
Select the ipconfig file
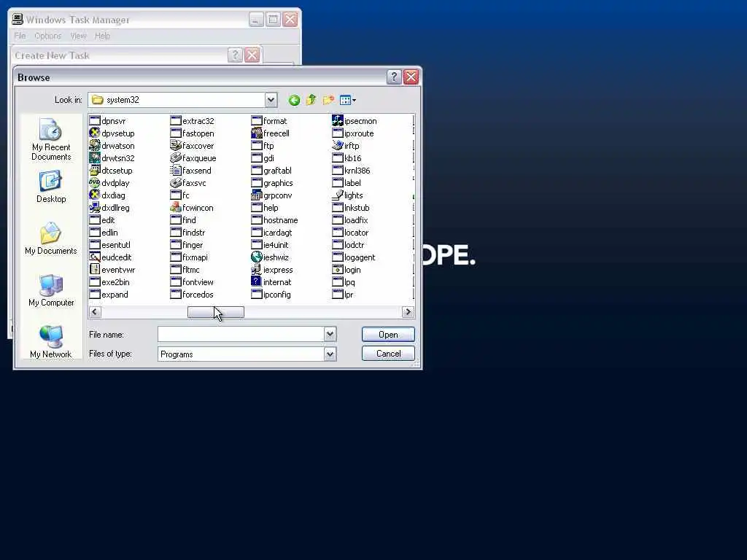click(271, 295)
